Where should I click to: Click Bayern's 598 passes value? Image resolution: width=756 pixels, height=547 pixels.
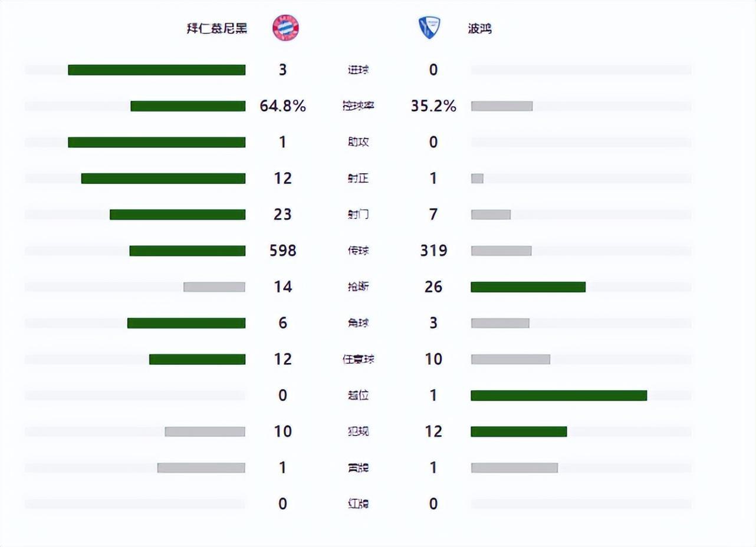pos(282,251)
